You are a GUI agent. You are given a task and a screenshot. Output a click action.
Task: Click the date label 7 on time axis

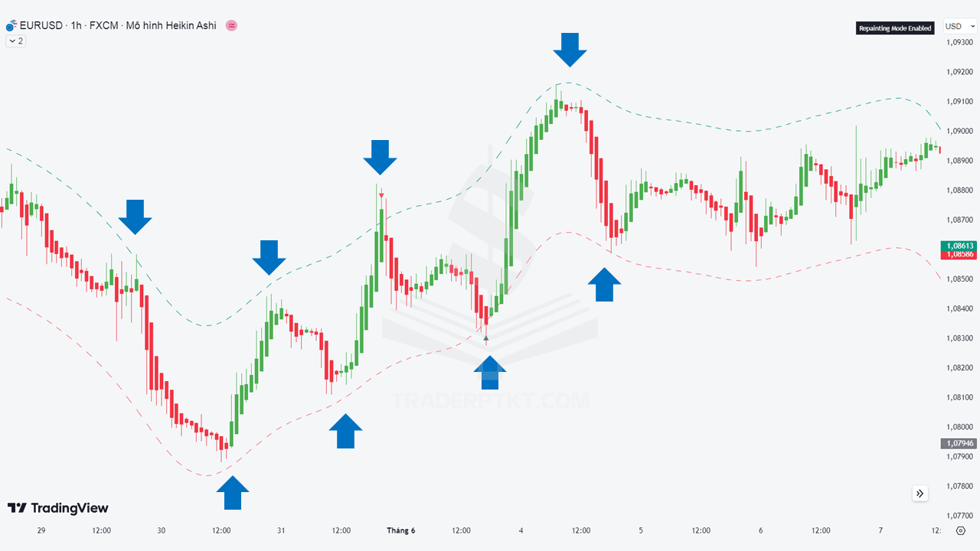880,530
